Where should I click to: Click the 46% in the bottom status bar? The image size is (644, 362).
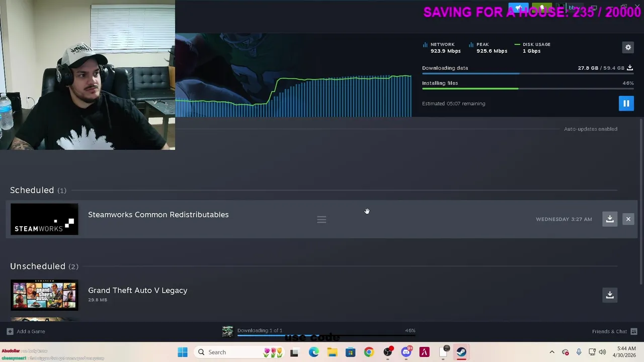pos(410,330)
